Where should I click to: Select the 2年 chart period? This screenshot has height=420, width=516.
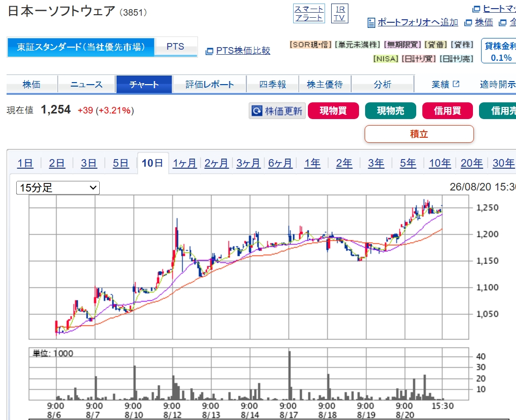click(x=344, y=163)
